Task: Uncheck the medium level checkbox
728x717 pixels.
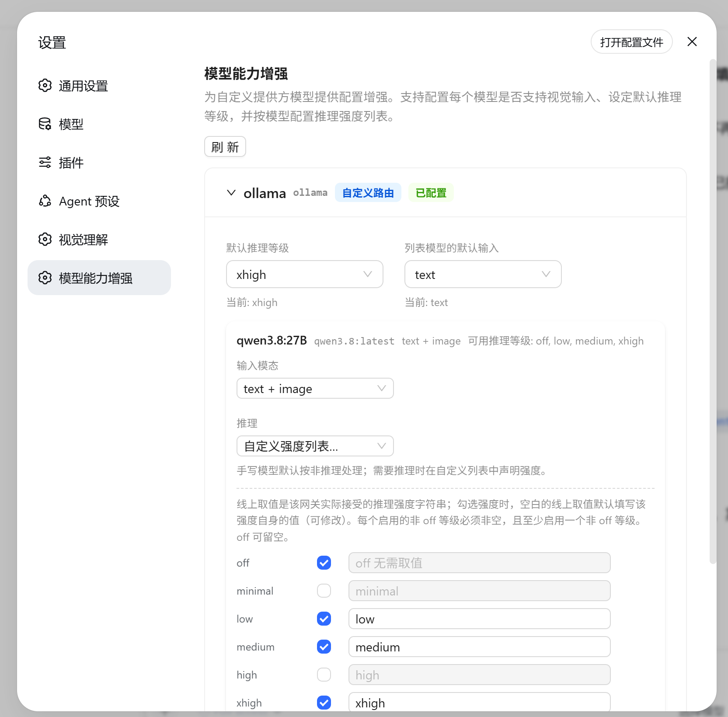Action: click(324, 647)
